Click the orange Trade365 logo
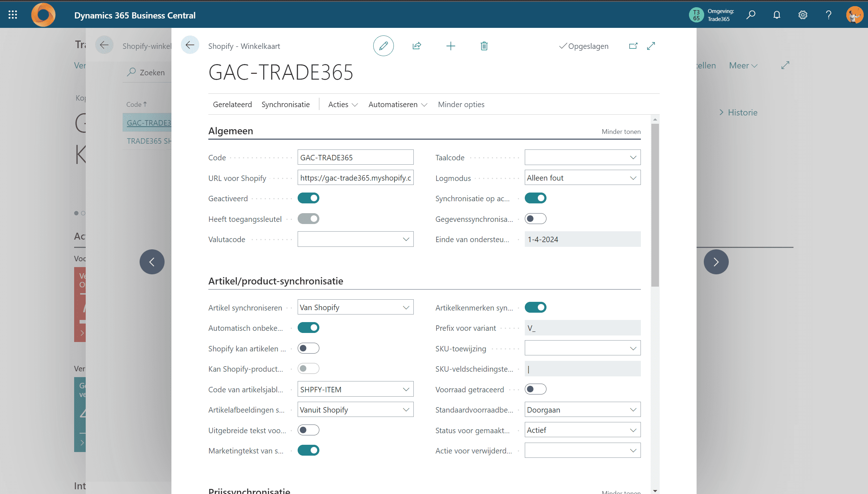Image resolution: width=868 pixels, height=494 pixels. pos(43,15)
